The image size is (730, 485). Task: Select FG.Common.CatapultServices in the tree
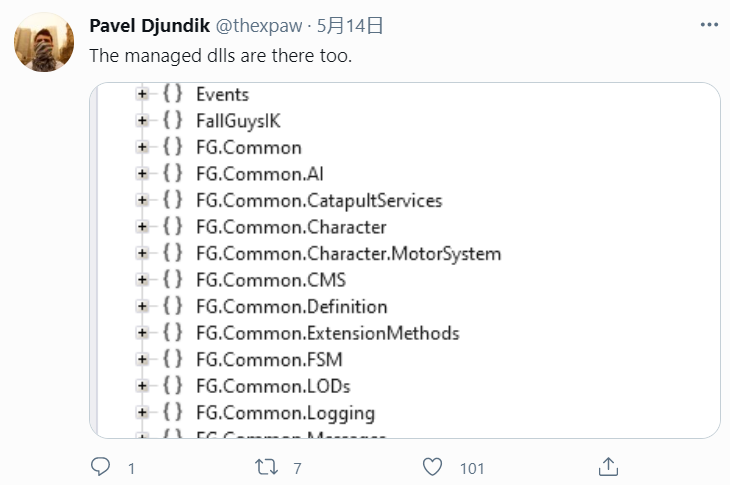point(318,201)
